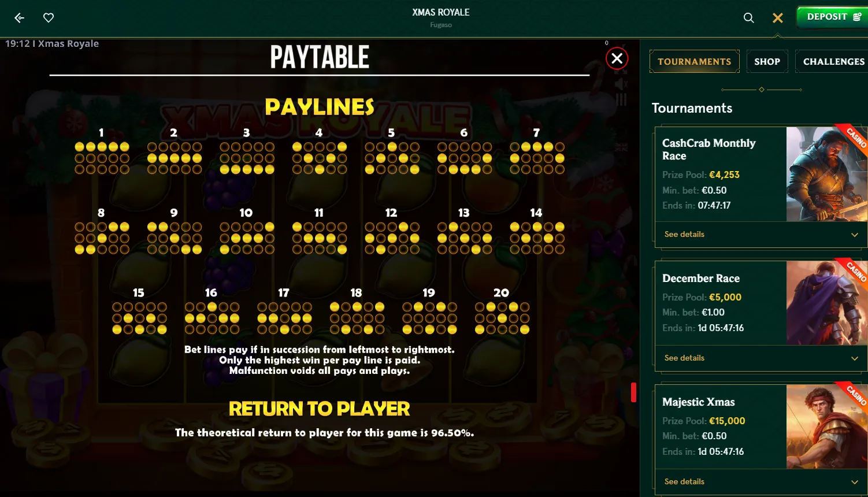
Task: Open the search magnifier icon
Action: pos(748,18)
